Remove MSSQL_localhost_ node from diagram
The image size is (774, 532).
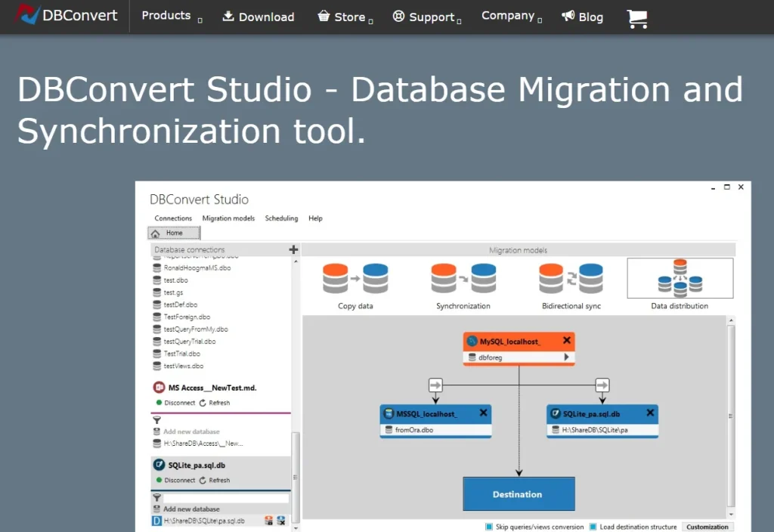[x=483, y=413]
